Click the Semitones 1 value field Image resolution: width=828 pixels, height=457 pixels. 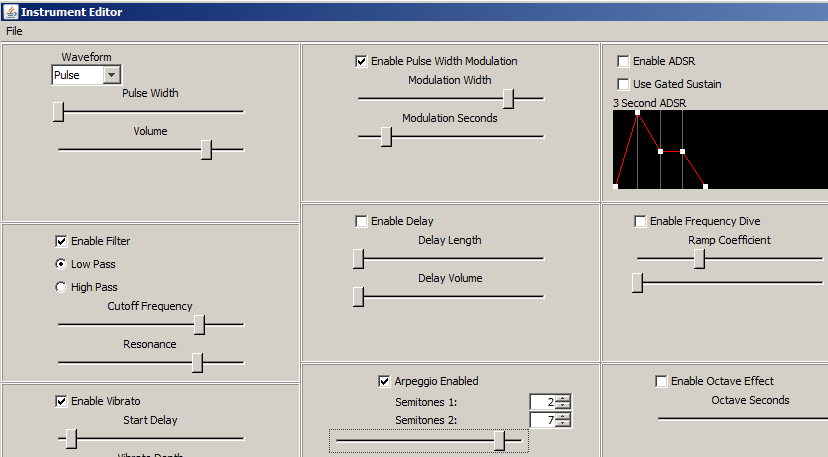(543, 402)
